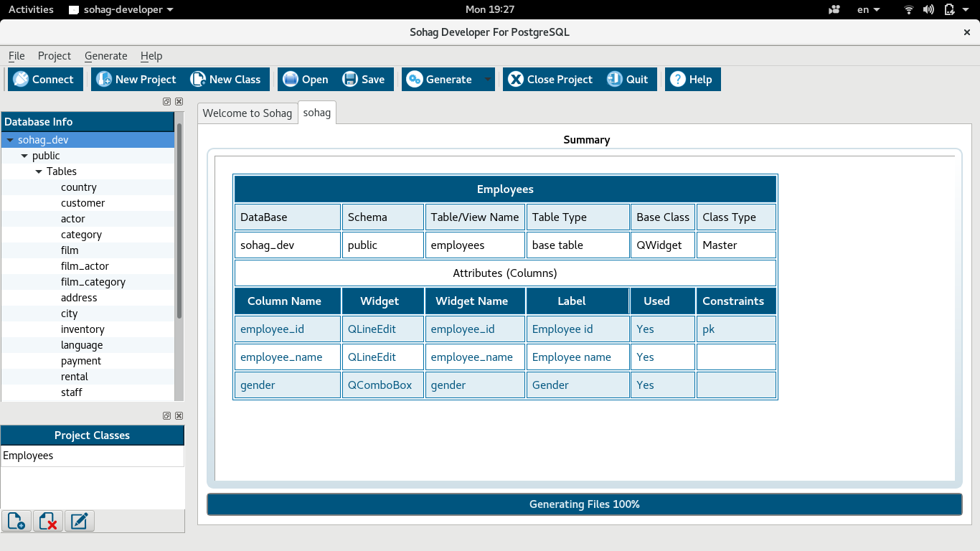Click the Generate toolbar button

[x=439, y=79]
